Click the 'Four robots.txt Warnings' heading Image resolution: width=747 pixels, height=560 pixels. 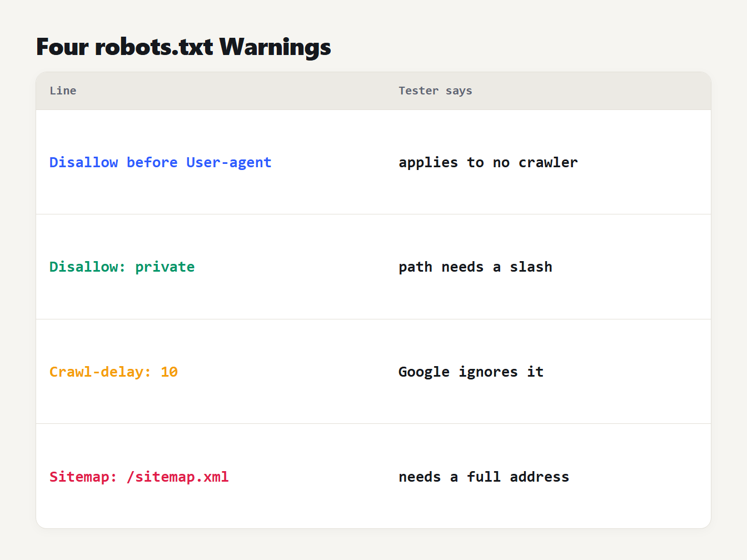(183, 47)
